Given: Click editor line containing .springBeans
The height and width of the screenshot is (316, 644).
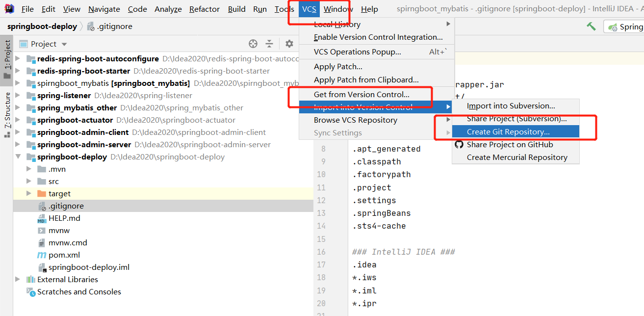Looking at the screenshot, I should pyautogui.click(x=382, y=213).
